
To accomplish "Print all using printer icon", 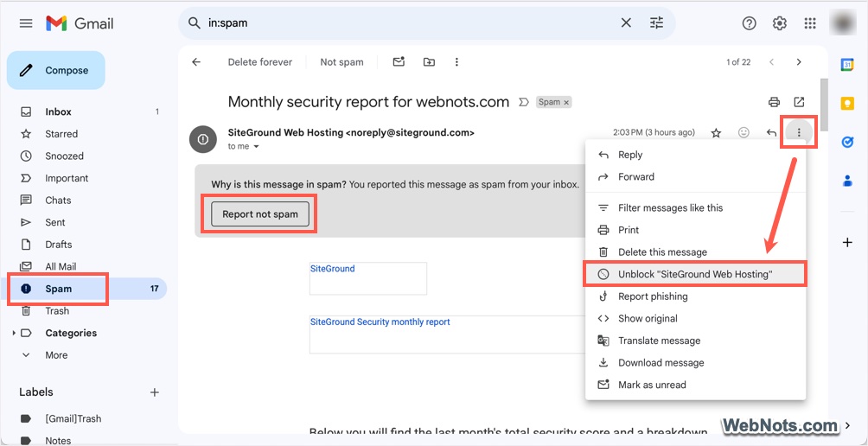I will pos(774,102).
